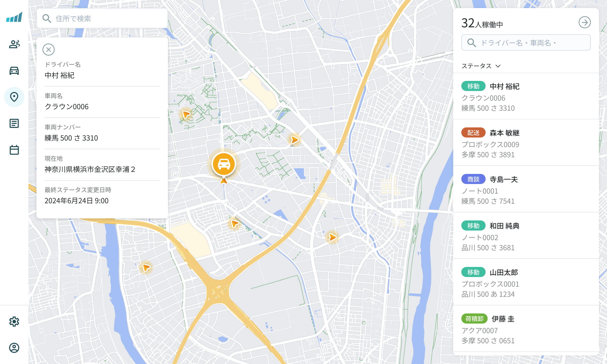This screenshot has height=364, width=607.
Task: Close the driver details panel
Action: [49, 50]
